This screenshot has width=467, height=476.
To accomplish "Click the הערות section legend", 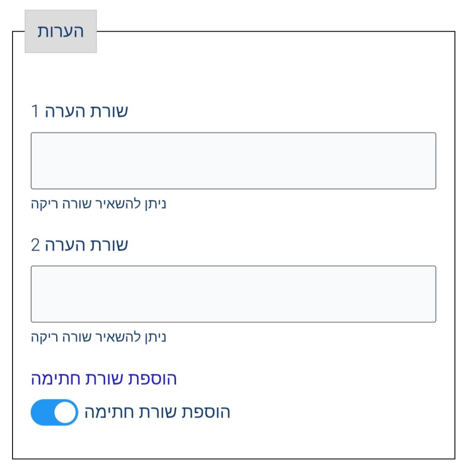I will point(60,32).
